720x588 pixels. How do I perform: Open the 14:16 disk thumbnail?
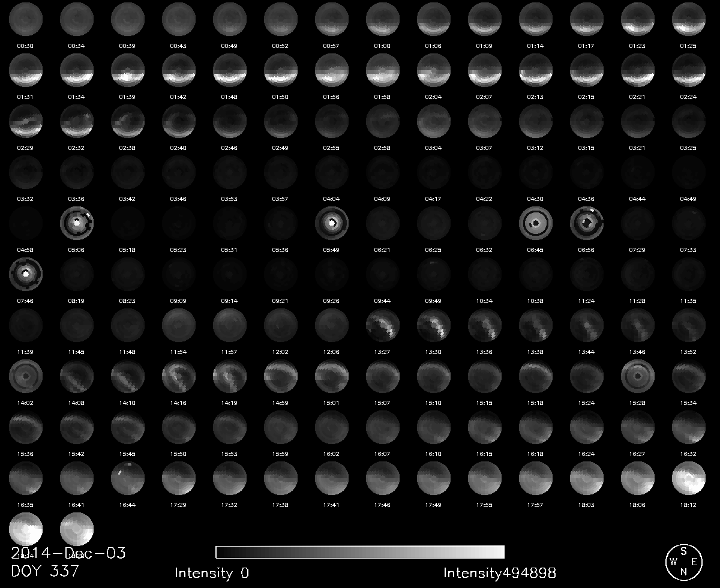pos(179,376)
